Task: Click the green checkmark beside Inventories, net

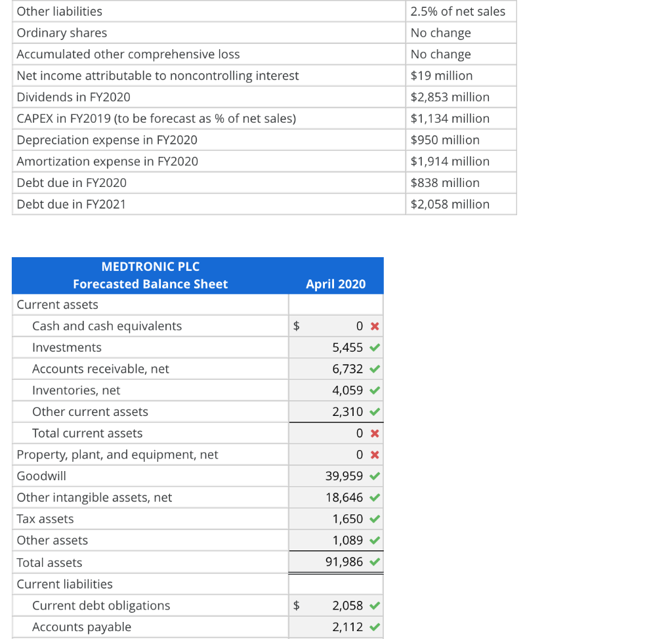Action: click(x=375, y=390)
